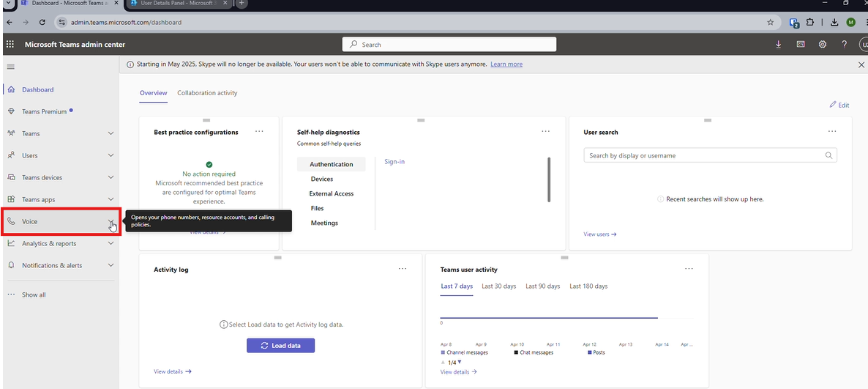The image size is (868, 389).
Task: Switch to the Collaboration activity tab
Action: (207, 93)
